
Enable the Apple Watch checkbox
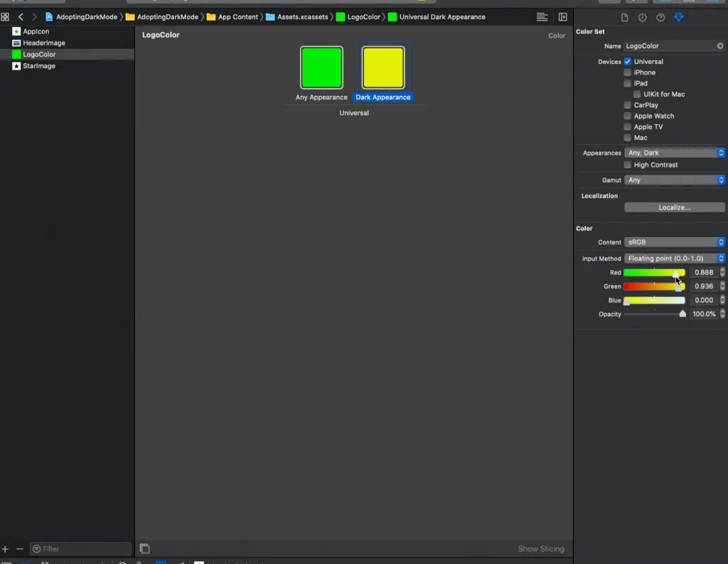click(627, 116)
